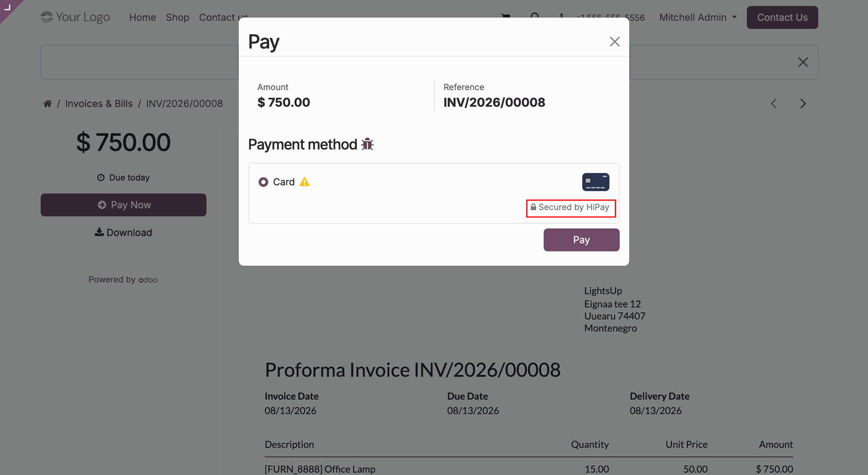The image size is (868, 475).
Task: Go to next invoice using right chevron
Action: click(x=803, y=103)
